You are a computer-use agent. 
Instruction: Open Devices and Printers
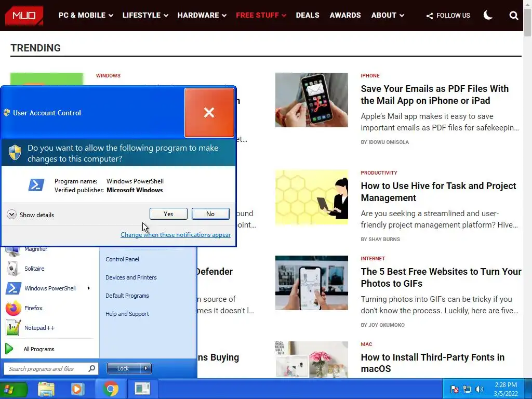[131, 277]
